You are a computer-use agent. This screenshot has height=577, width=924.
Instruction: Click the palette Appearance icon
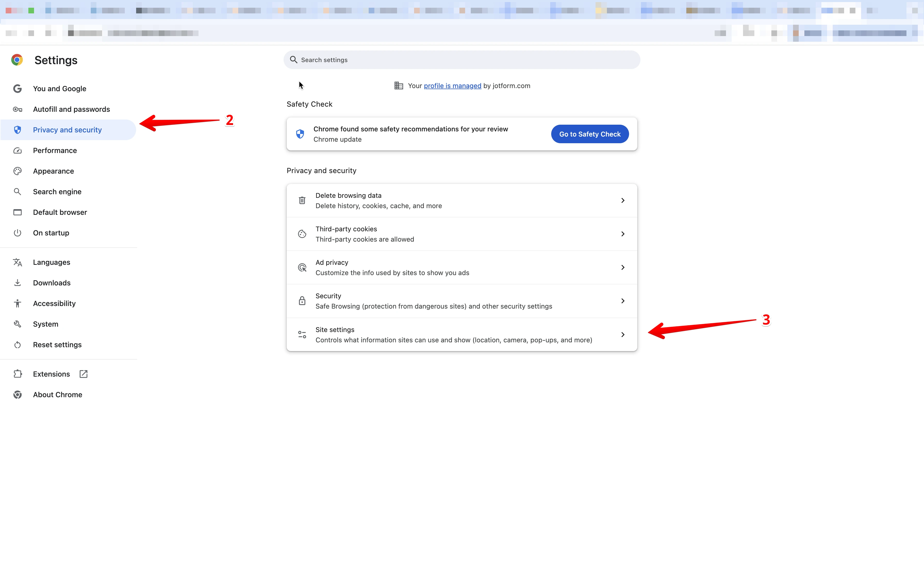[18, 171]
